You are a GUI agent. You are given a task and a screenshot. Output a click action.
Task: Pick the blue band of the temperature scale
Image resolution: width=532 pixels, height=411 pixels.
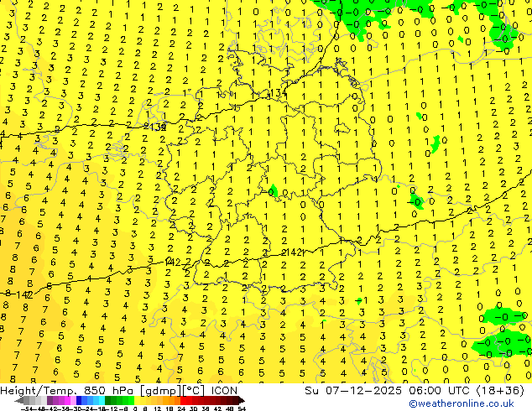pyautogui.click(x=91, y=400)
